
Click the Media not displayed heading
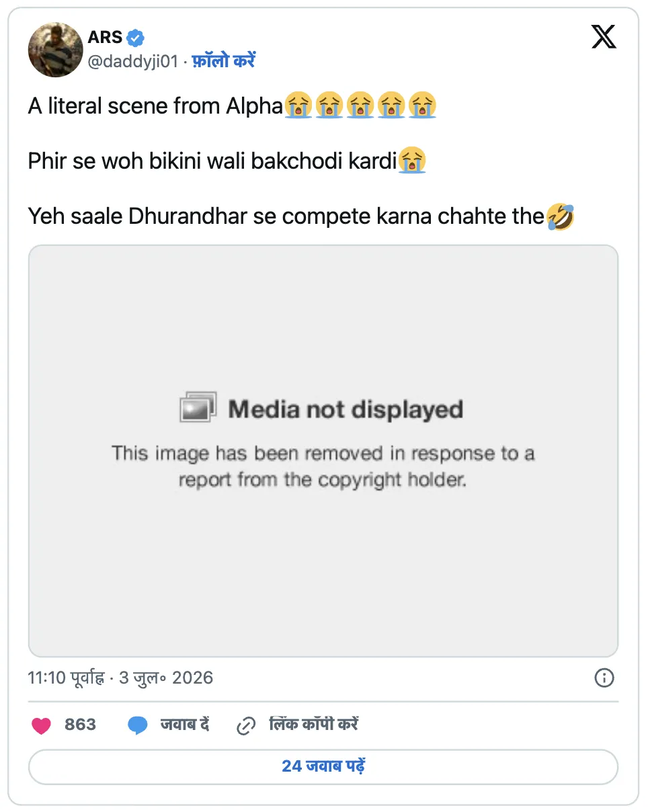coord(346,409)
